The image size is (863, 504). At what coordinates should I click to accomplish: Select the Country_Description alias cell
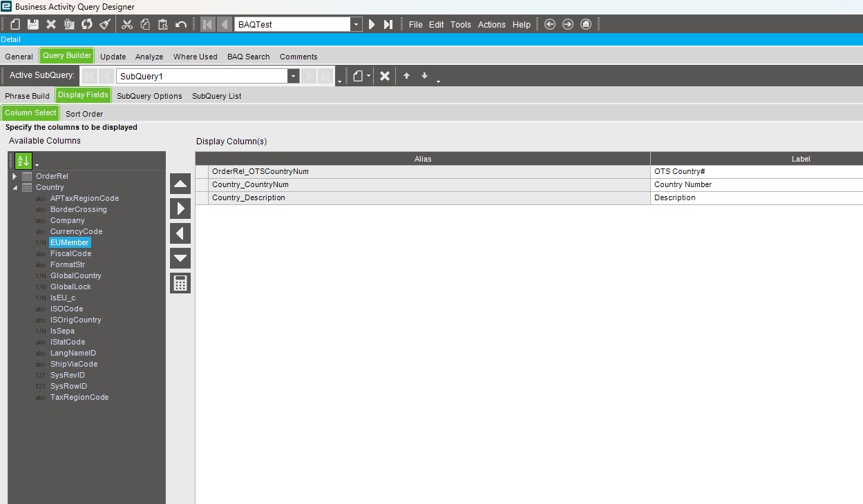(x=423, y=198)
